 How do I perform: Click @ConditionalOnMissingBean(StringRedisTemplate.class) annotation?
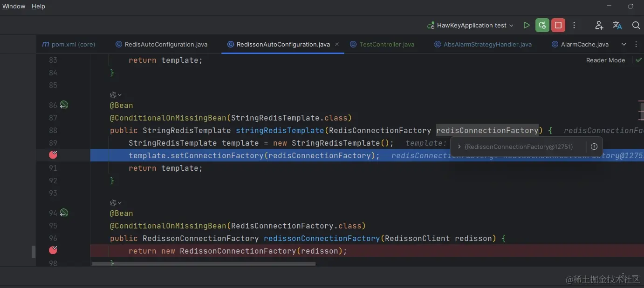(231, 118)
